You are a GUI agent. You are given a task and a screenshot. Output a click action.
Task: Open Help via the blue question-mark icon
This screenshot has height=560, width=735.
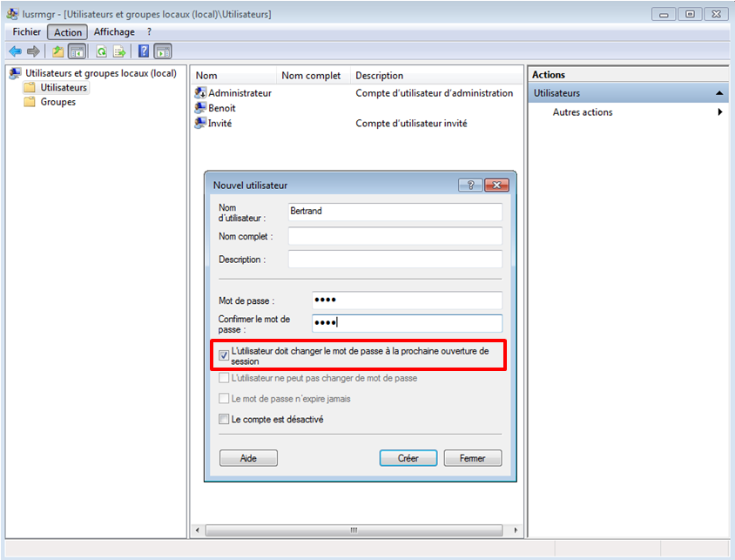coord(144,51)
